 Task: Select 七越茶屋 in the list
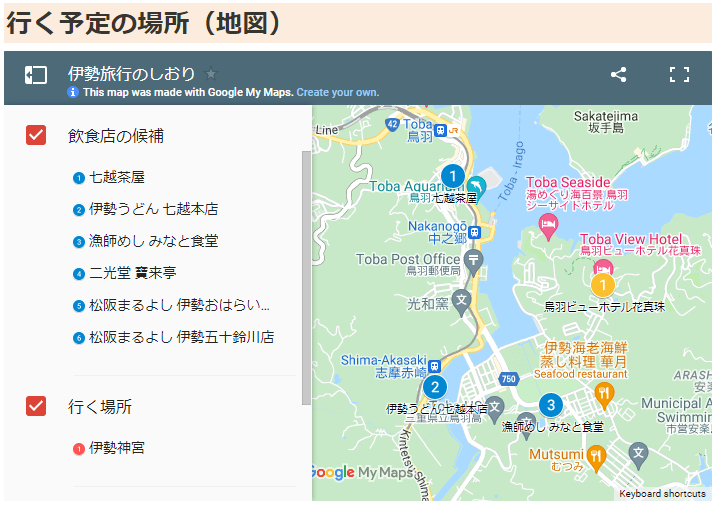pyautogui.click(x=117, y=177)
